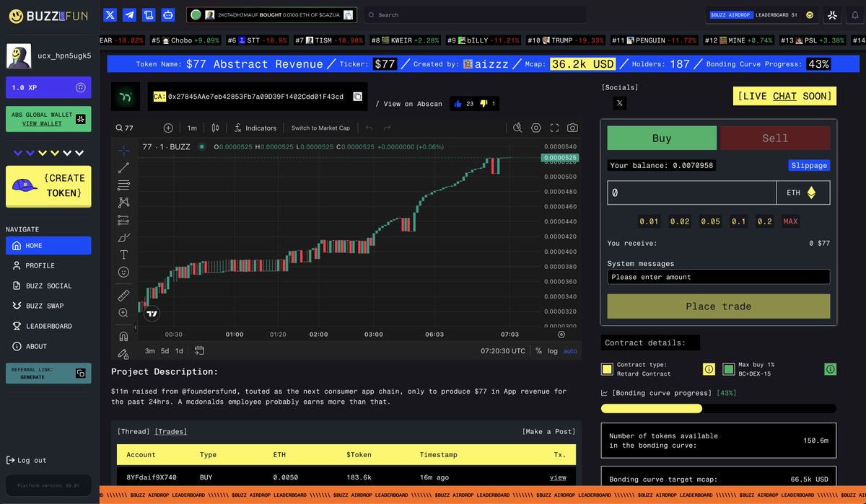Open the X (Twitter) link in top bar
Viewport: 866px width, 504px height.
pyautogui.click(x=110, y=14)
